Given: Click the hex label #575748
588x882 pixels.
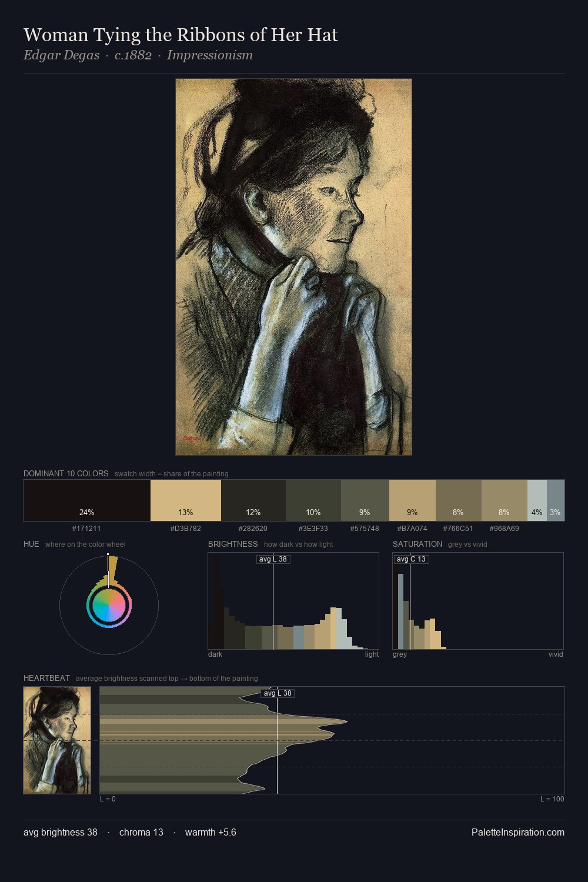Looking at the screenshot, I should tap(365, 529).
